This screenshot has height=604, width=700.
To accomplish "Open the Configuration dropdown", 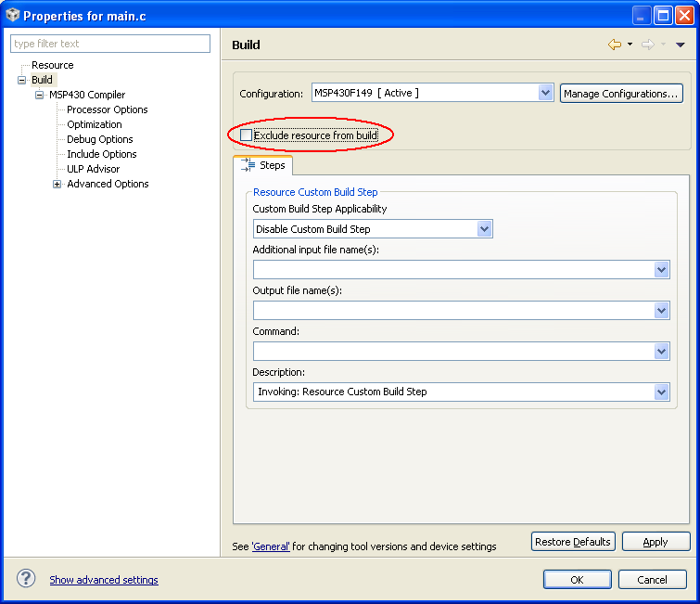I will (x=545, y=93).
